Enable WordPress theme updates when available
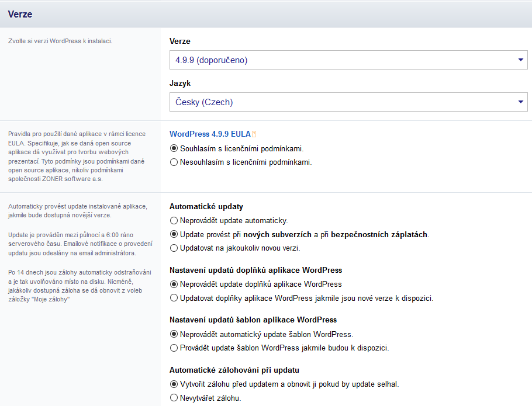 174,348
